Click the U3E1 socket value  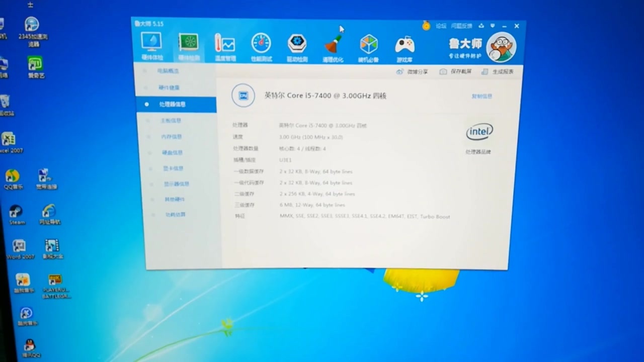[285, 160]
